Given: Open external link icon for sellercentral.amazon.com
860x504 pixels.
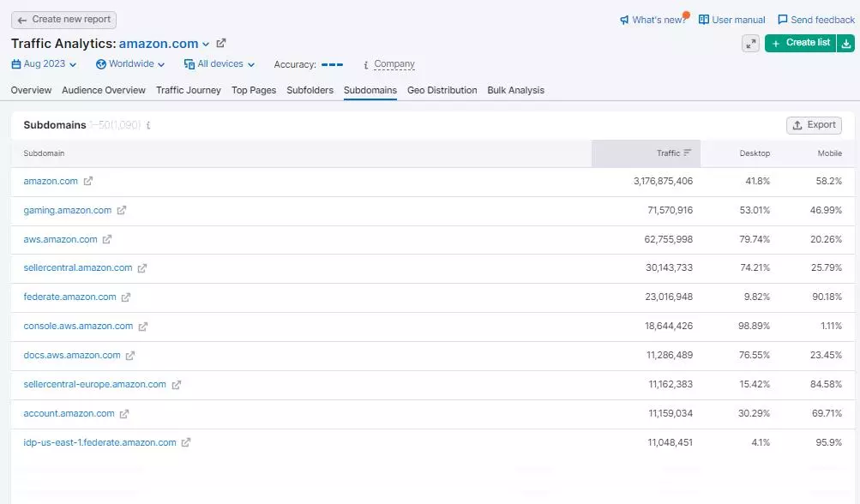Looking at the screenshot, I should (142, 268).
